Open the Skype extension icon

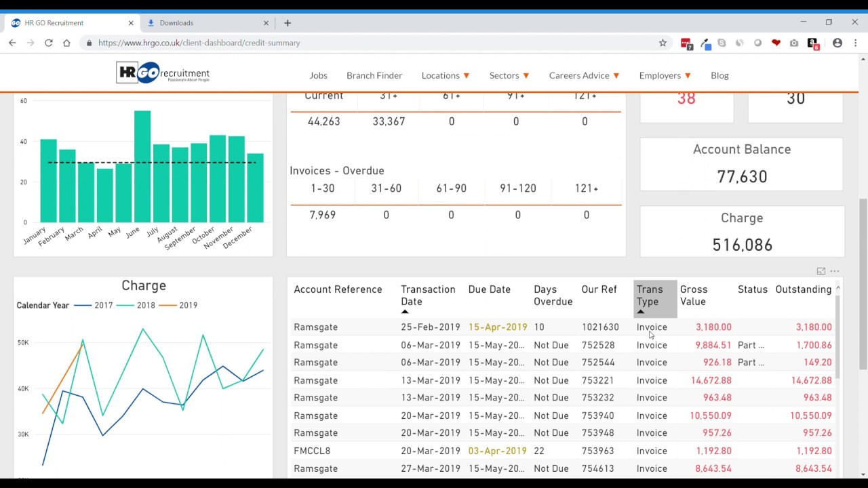click(722, 43)
